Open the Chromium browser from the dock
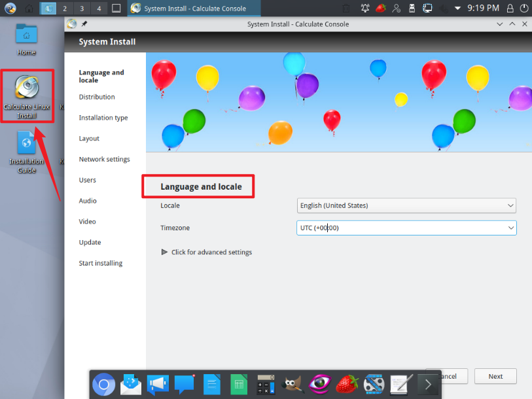The image size is (532, 399). coord(103,385)
